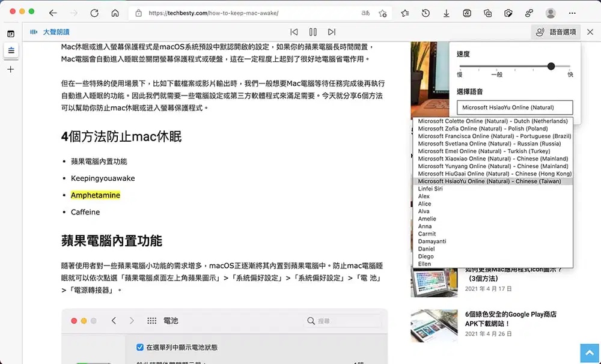Open the tab actions menu icon
601x364 pixels.
[x=11, y=34]
